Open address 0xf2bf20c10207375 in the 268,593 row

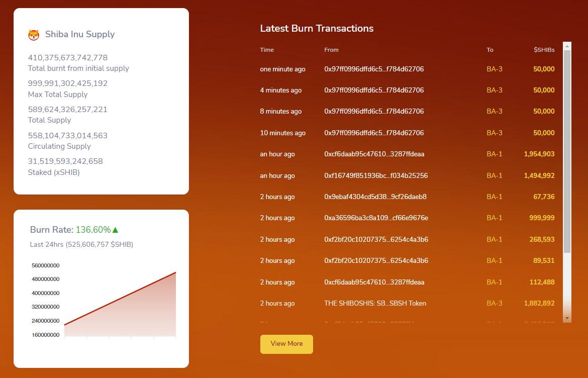pyautogui.click(x=376, y=239)
